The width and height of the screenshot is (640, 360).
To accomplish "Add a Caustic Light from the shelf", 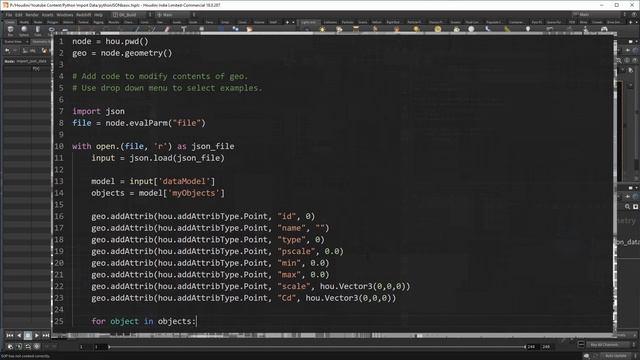I will click(x=488, y=30).
